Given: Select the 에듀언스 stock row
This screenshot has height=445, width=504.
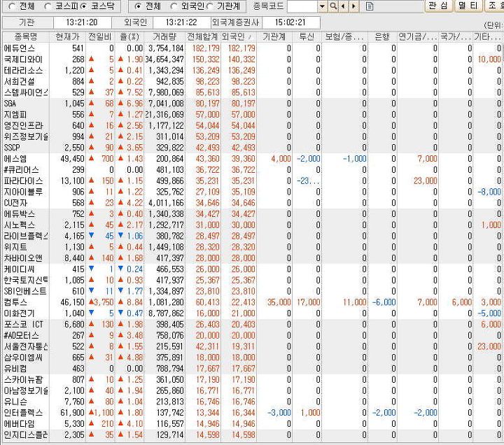Looking at the screenshot, I should click(x=252, y=48).
